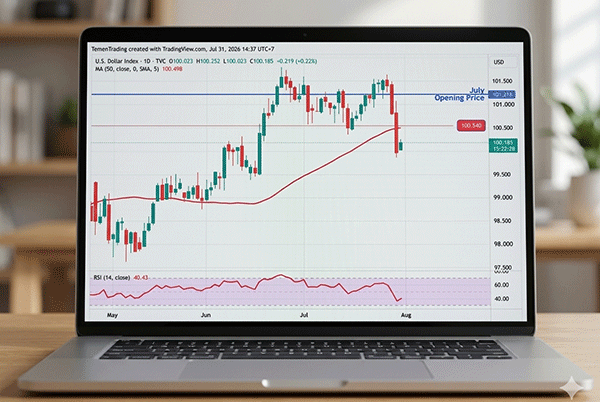Click the -0.219 (-0.22%) change value

297,61
